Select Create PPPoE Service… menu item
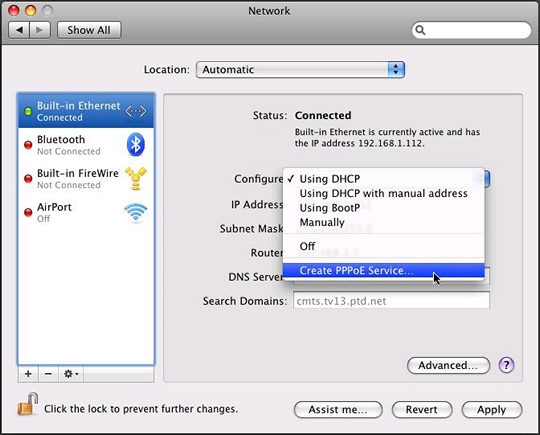The image size is (540, 435). (383, 270)
